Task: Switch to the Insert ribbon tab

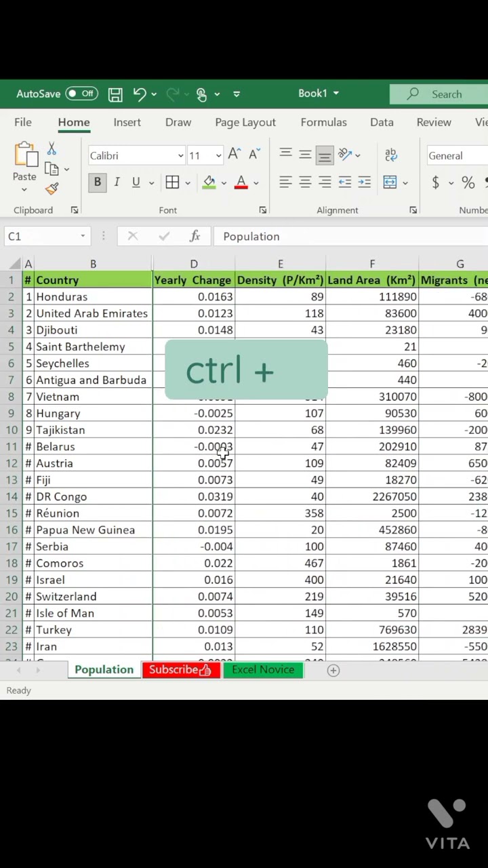Action: 127,122
